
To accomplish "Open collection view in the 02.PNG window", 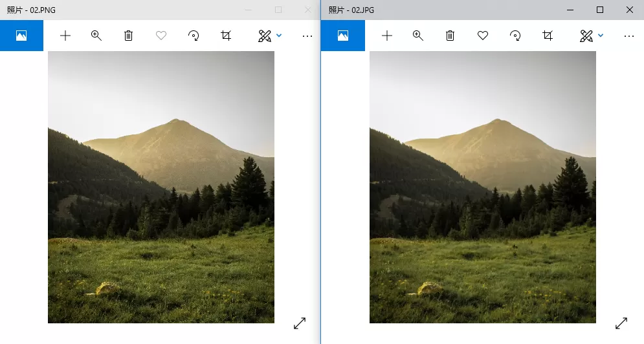I will coord(21,36).
